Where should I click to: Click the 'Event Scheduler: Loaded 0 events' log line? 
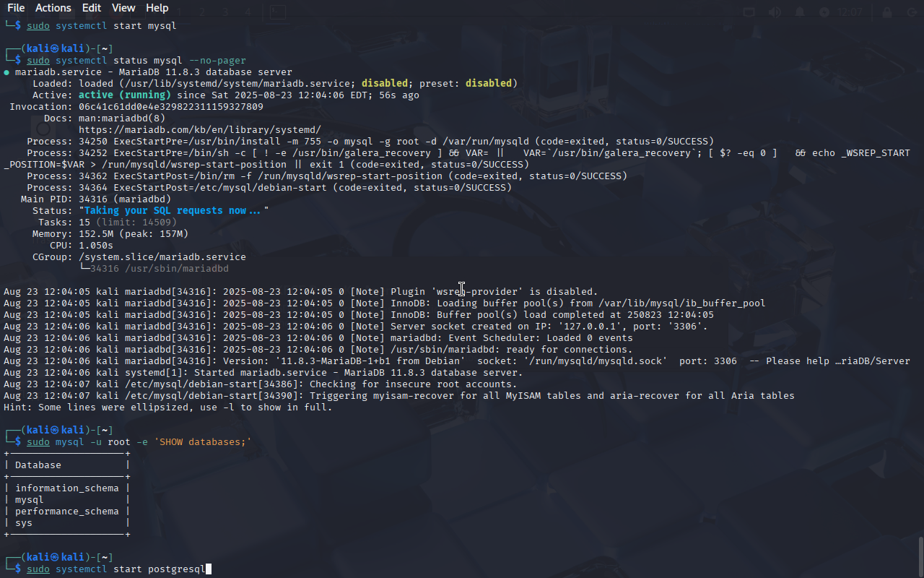318,338
